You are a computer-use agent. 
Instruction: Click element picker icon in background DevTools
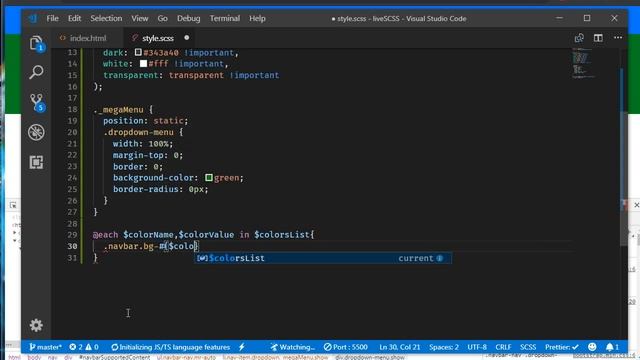coord(13,205)
